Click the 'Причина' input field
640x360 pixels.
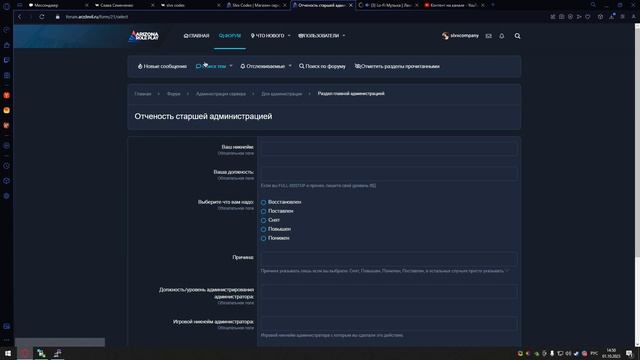(x=389, y=259)
